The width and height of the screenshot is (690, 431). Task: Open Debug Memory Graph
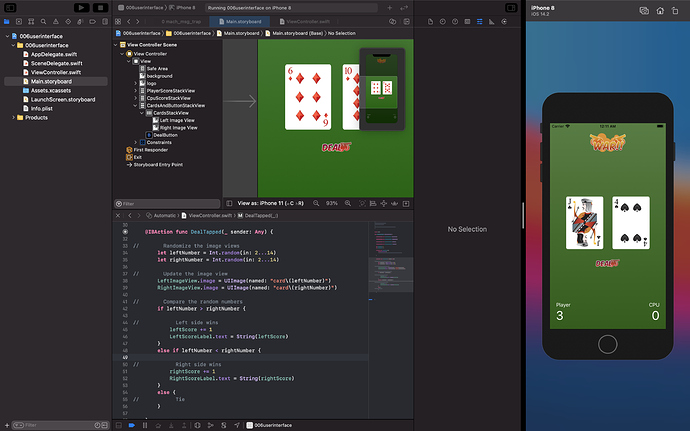click(x=210, y=425)
